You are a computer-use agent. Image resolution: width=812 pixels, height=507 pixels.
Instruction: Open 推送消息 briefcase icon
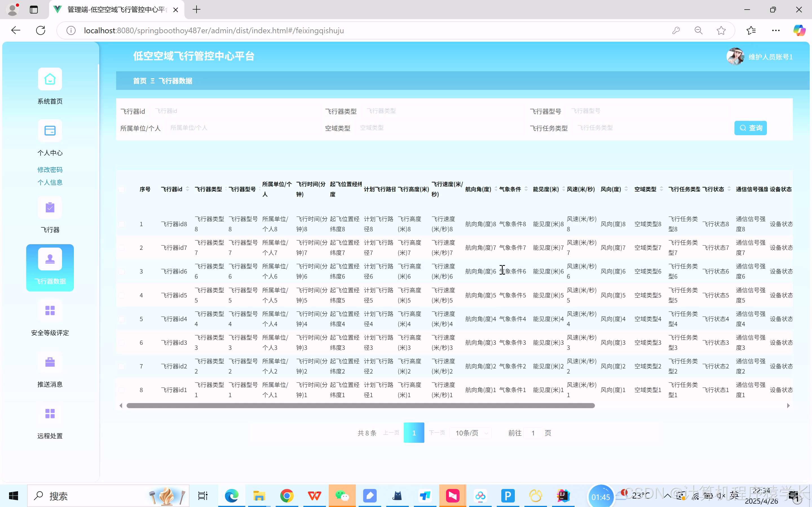point(50,362)
